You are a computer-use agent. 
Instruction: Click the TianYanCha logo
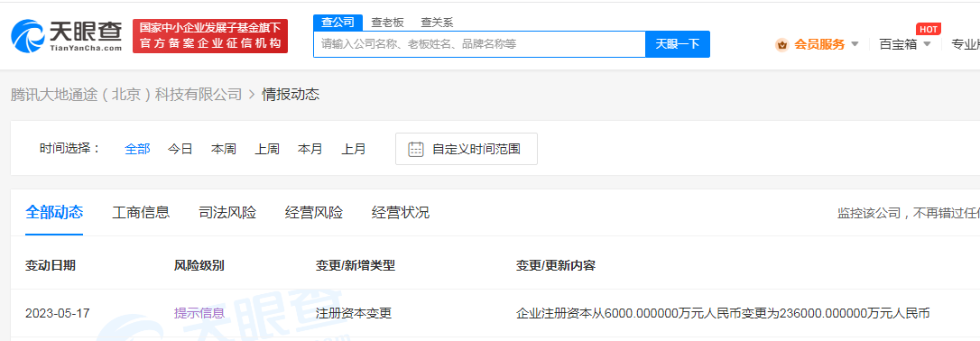coord(67,35)
